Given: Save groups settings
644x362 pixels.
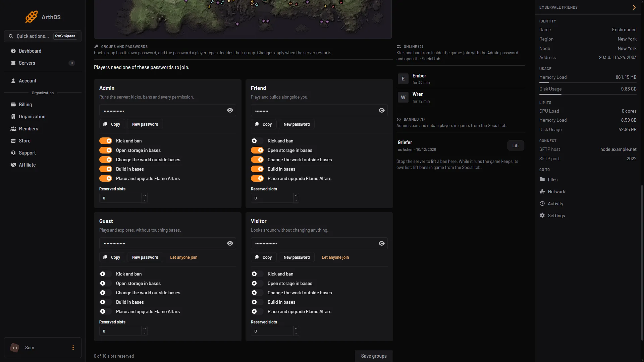Looking at the screenshot, I should tap(374, 356).
